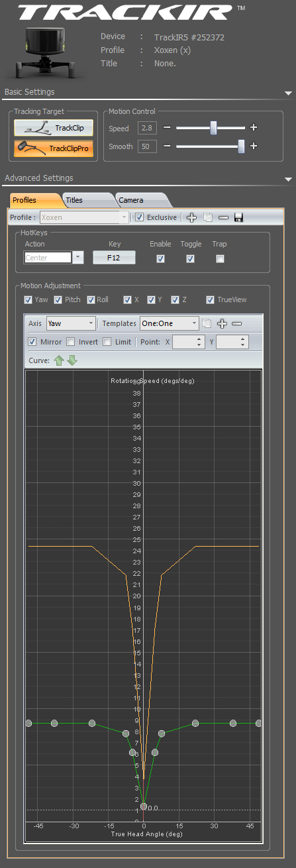The image size is (296, 868).
Task: Enable the Limit checkbox
Action: click(107, 342)
